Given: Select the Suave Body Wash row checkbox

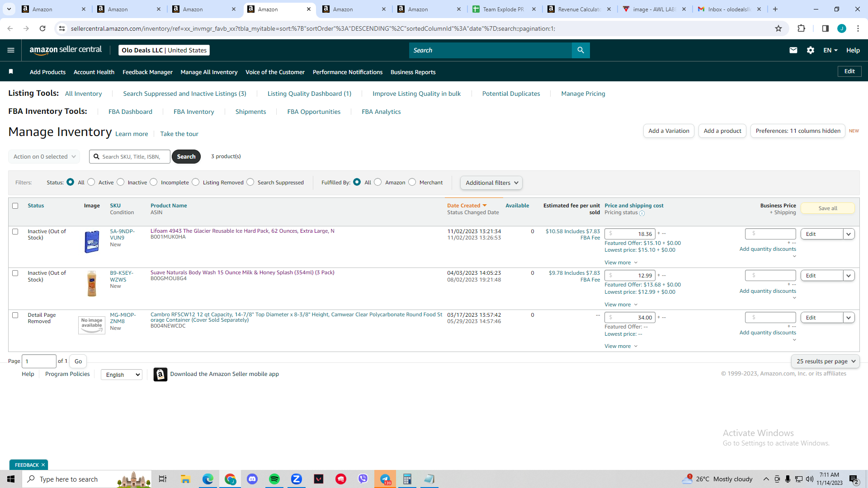Looking at the screenshot, I should [15, 273].
